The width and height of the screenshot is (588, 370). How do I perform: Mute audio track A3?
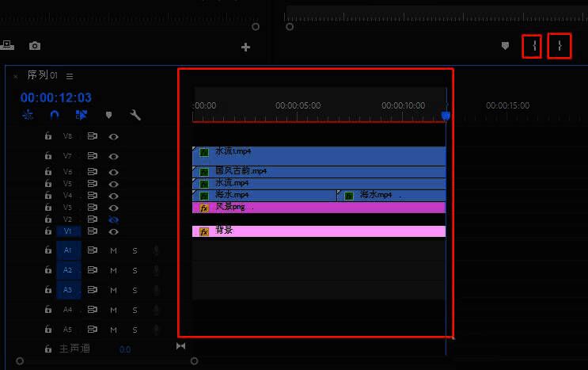pyautogui.click(x=114, y=290)
